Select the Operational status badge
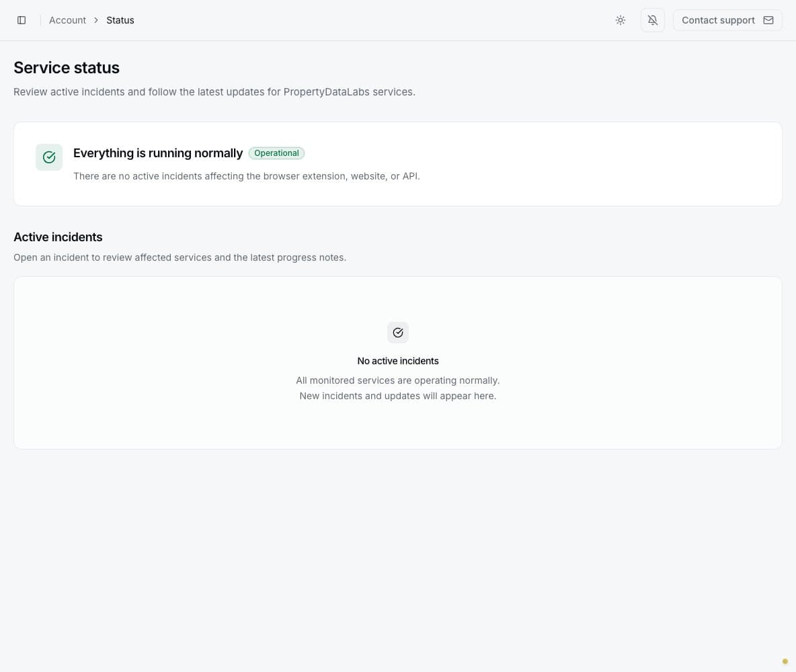796x672 pixels. pyautogui.click(x=277, y=153)
